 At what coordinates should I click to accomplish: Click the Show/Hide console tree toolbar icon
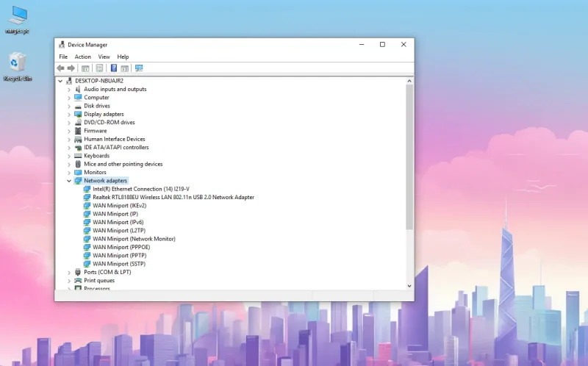point(85,68)
